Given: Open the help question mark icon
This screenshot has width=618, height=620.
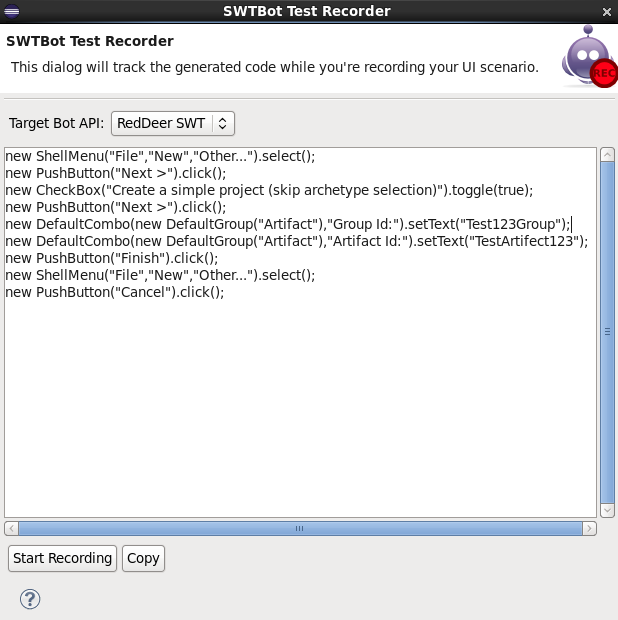Looking at the screenshot, I should tap(30, 599).
